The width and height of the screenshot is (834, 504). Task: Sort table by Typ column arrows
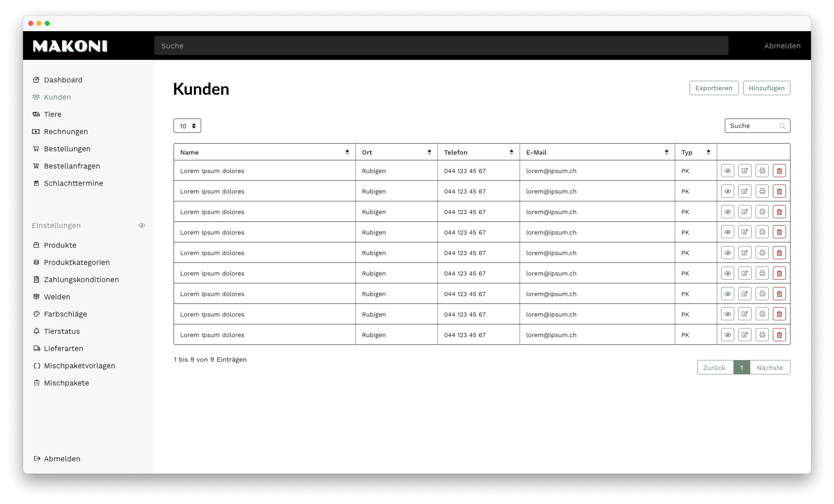[x=708, y=152]
